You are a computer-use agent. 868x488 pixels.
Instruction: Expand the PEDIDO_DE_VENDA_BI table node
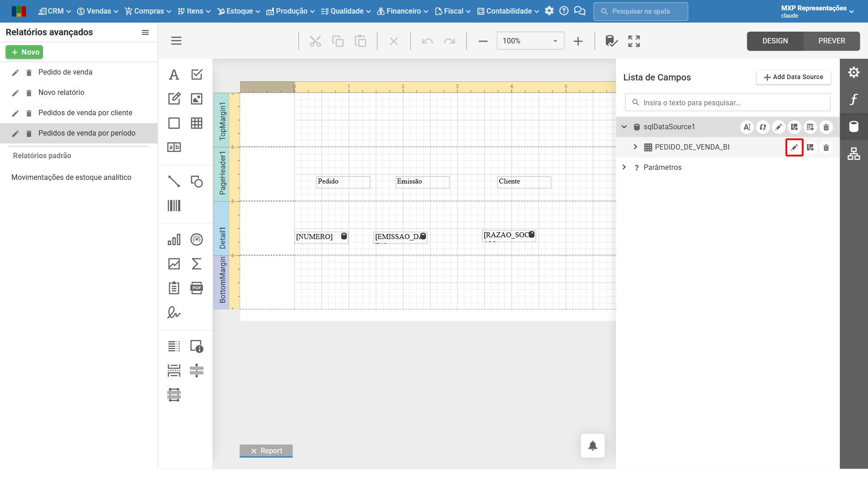click(635, 147)
